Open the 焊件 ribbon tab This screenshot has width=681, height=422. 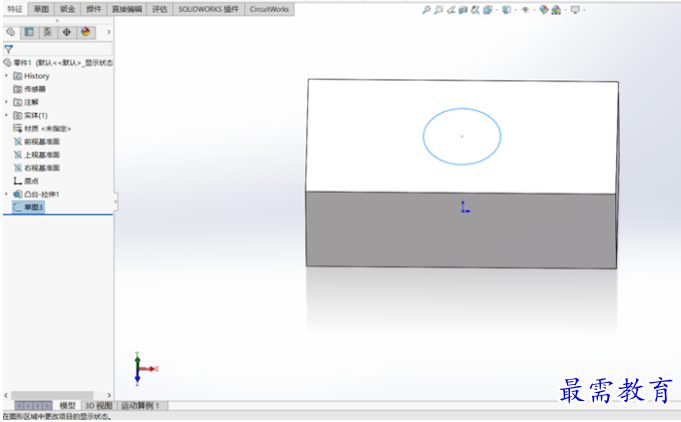93,9
